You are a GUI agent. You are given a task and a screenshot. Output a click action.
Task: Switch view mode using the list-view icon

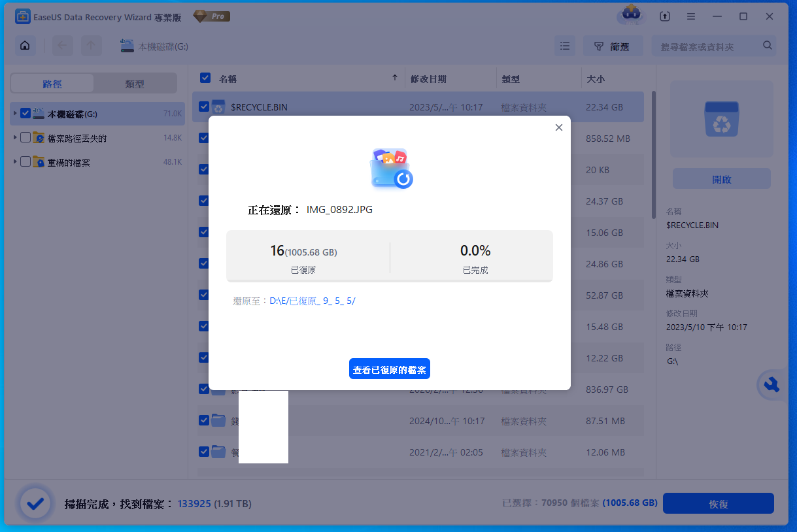point(565,46)
